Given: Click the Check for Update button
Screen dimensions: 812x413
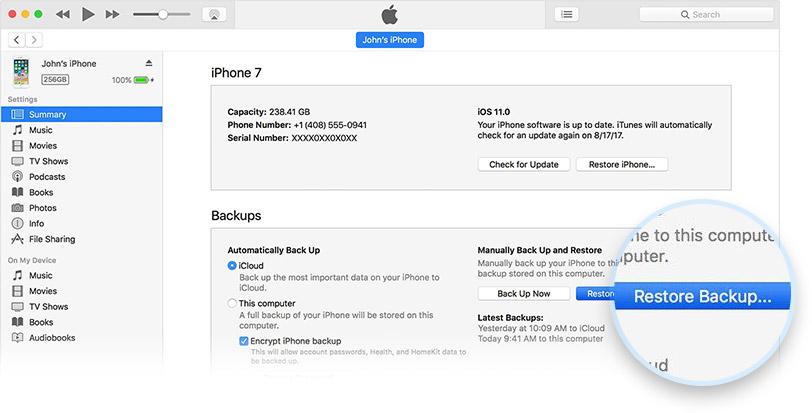Looking at the screenshot, I should point(524,165).
